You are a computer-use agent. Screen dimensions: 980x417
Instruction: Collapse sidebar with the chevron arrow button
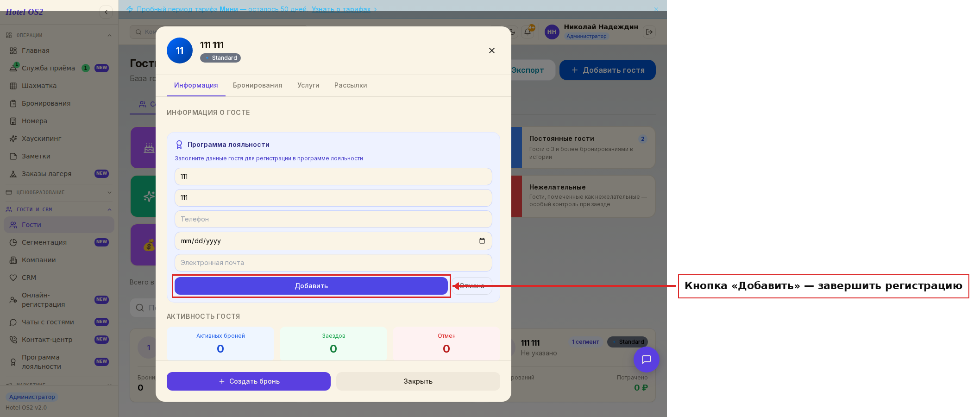click(x=106, y=12)
